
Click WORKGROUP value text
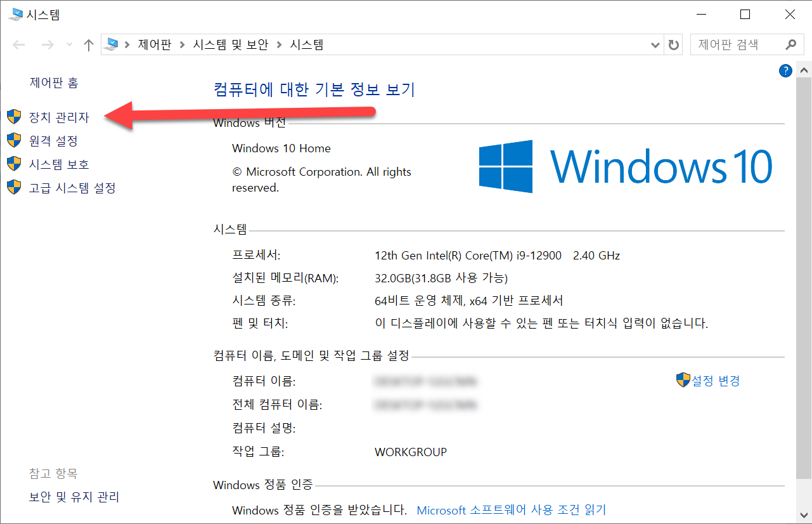coord(411,452)
